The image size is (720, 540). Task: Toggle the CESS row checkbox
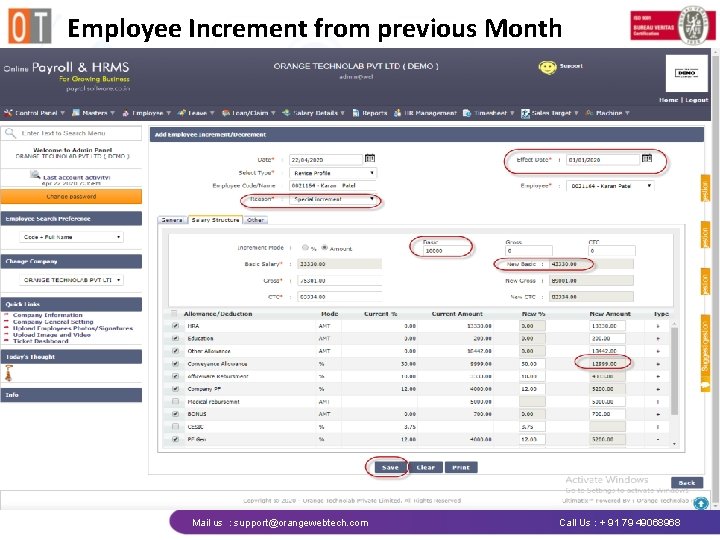tap(175, 427)
